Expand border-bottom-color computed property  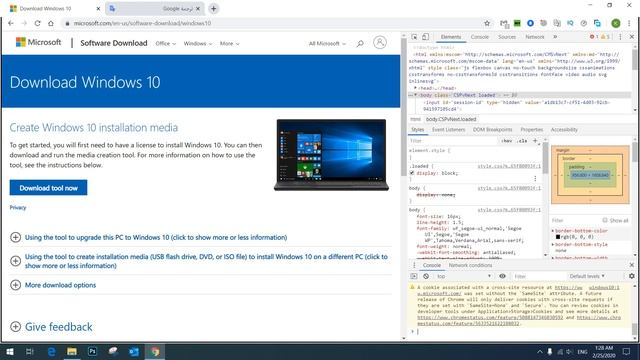(553, 231)
